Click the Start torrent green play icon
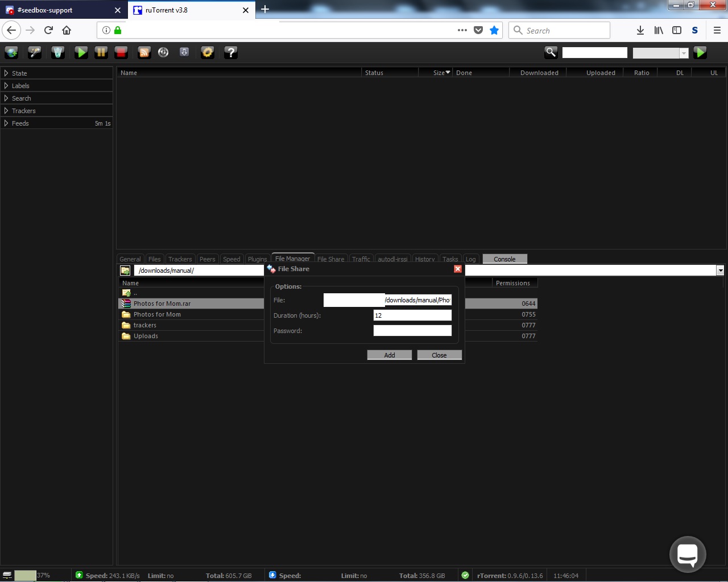Image resolution: width=728 pixels, height=582 pixels. (81, 52)
